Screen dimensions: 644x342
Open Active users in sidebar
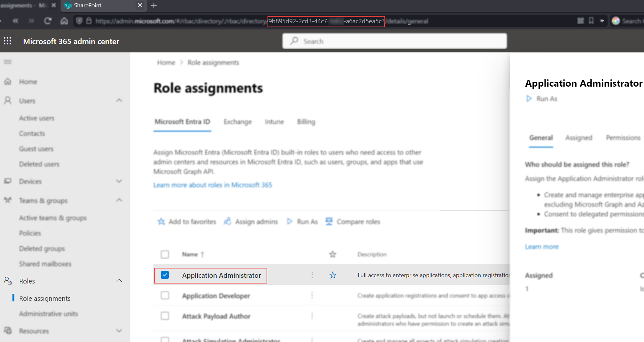click(37, 118)
